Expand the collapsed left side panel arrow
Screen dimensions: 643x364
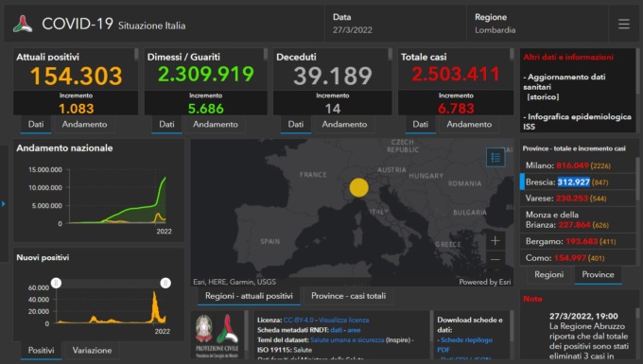tap(3, 203)
